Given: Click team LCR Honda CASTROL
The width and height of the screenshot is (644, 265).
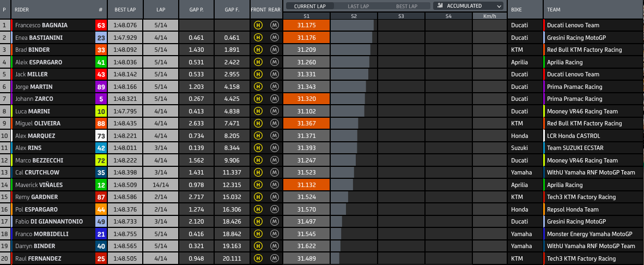Looking at the screenshot, I should tap(573, 136).
